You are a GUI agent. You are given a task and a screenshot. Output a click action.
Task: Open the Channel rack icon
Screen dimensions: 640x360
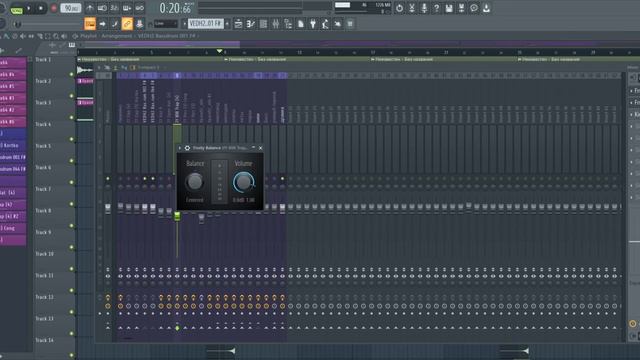click(x=263, y=24)
